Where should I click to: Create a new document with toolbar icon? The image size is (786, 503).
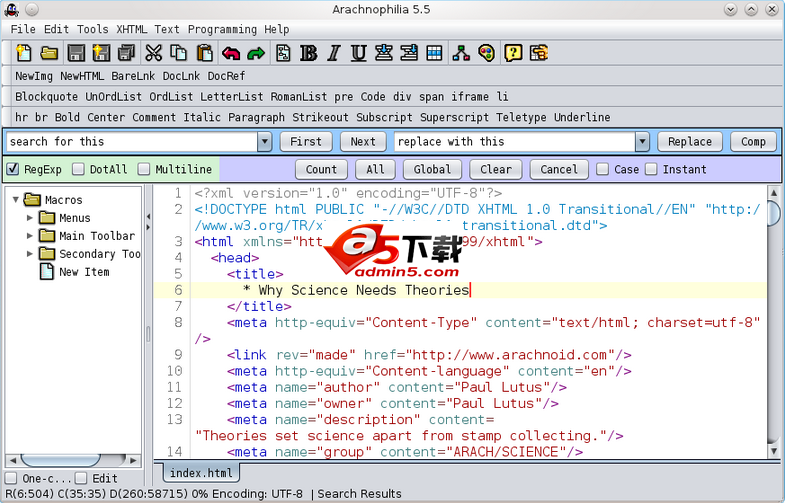pyautogui.click(x=24, y=53)
